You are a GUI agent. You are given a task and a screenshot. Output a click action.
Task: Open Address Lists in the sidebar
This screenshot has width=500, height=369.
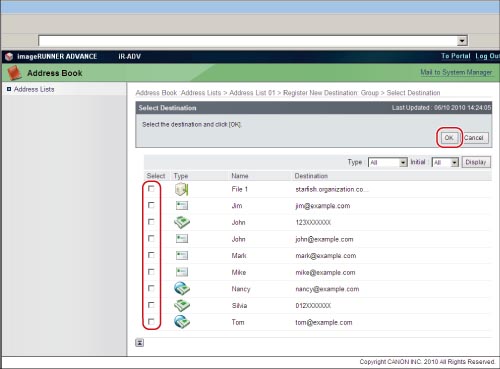point(34,89)
